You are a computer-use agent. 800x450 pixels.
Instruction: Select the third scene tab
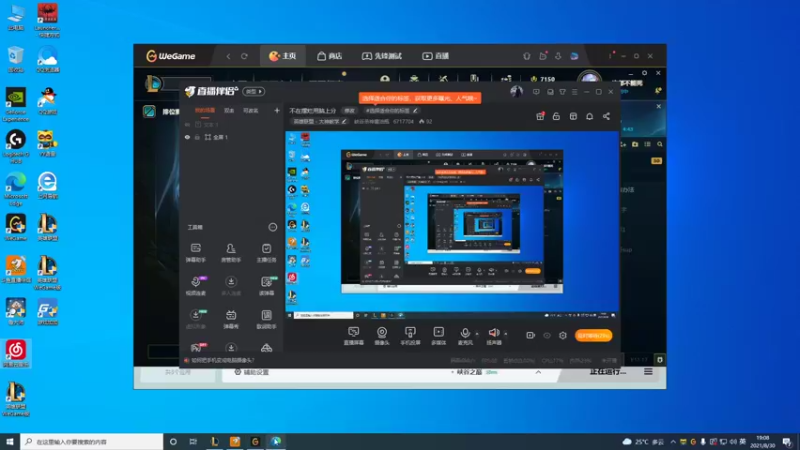(251, 110)
